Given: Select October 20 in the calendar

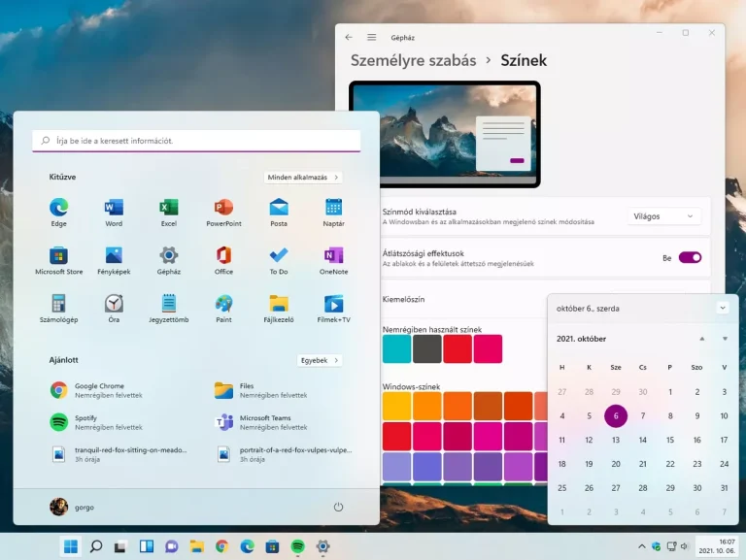Looking at the screenshot, I should [x=616, y=464].
